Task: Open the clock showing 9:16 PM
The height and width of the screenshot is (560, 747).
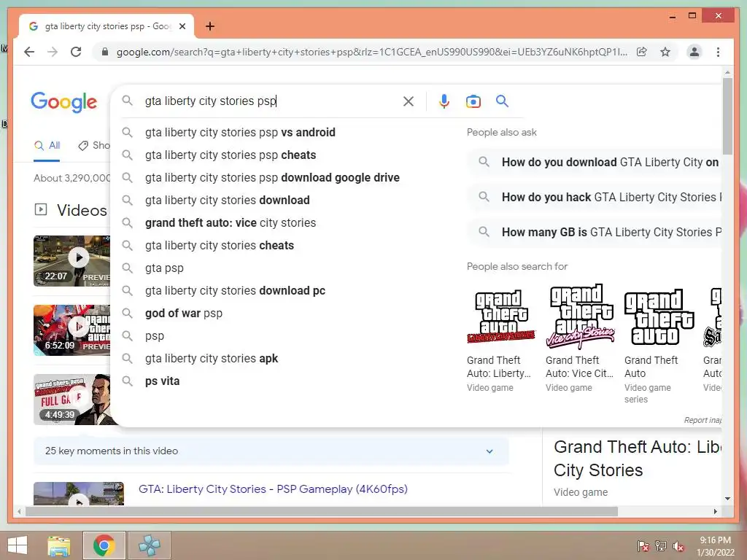Action: (x=715, y=546)
